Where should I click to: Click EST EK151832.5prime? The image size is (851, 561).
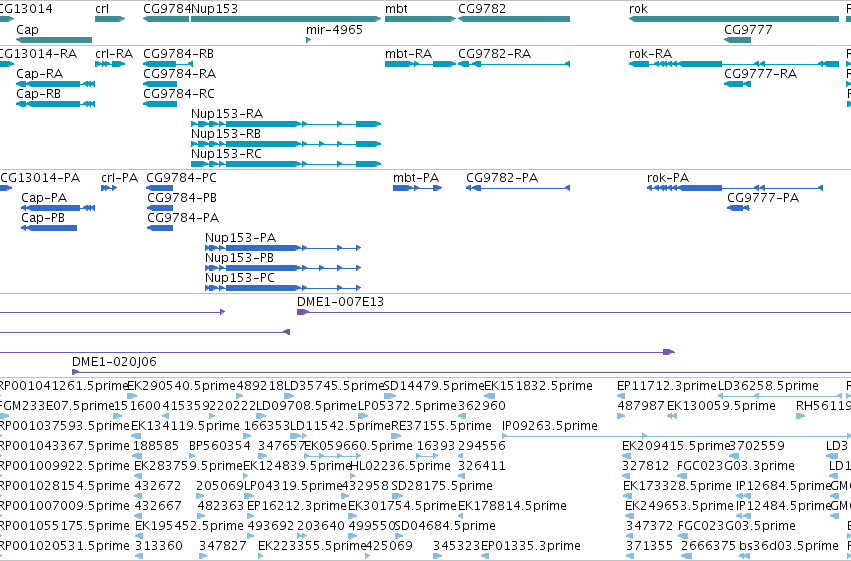(x=538, y=386)
